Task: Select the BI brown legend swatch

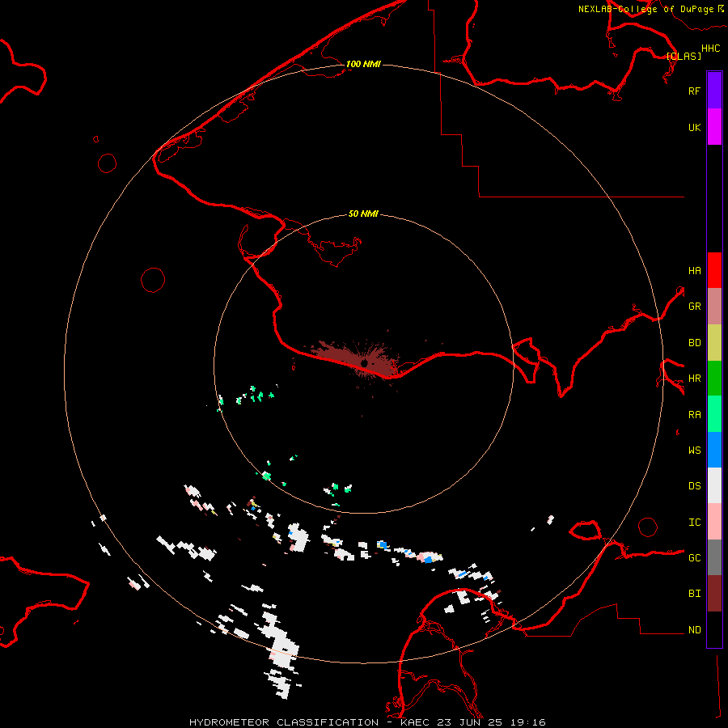Action: coord(714,594)
